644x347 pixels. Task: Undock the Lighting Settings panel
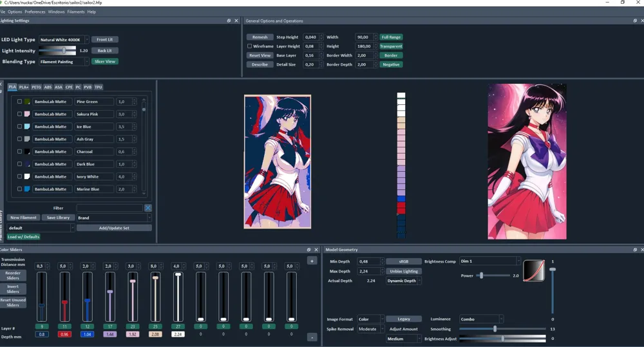pos(229,21)
